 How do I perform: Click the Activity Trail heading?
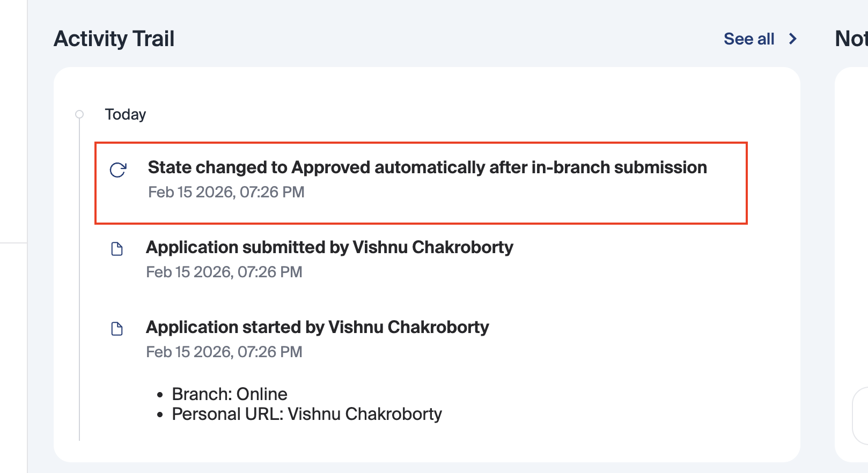pos(114,39)
